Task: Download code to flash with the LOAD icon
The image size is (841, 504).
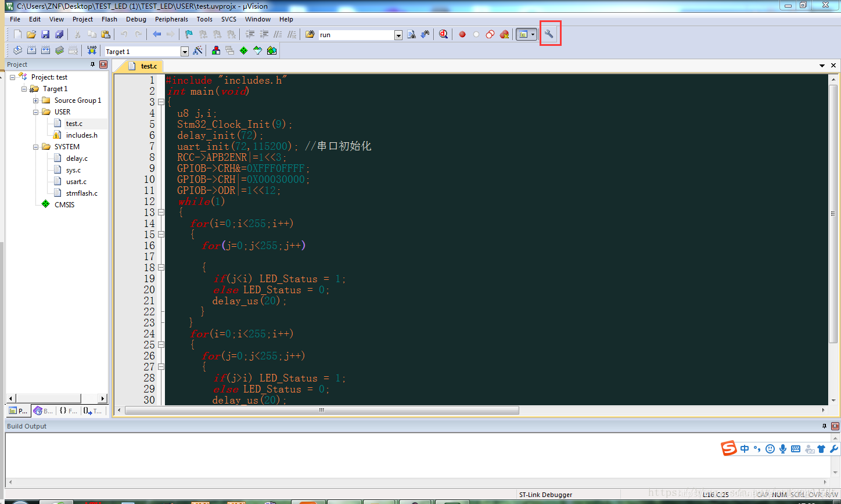Action: [92, 51]
